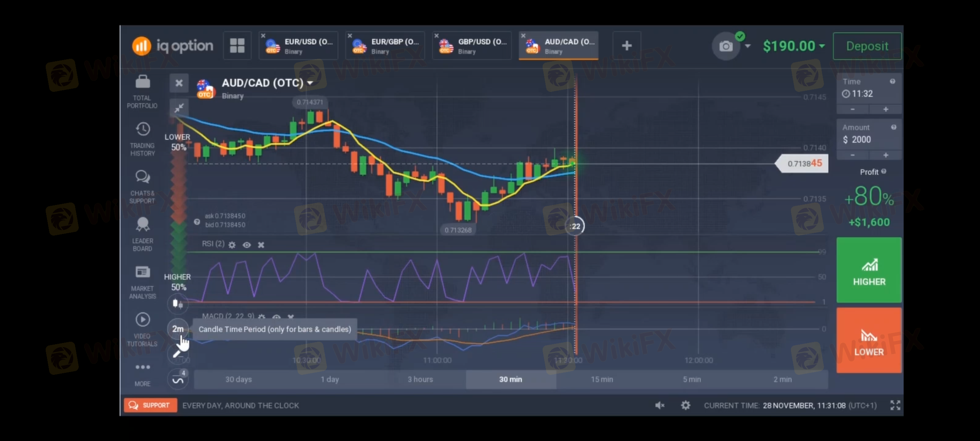Enter fullscreen mode with expand icon
This screenshot has width=980, height=441.
click(895, 405)
